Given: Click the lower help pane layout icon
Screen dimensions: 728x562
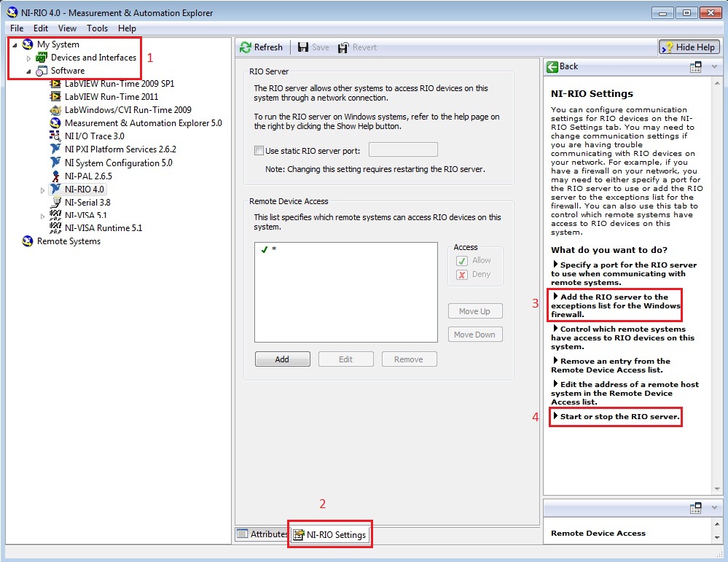Looking at the screenshot, I should [695, 508].
